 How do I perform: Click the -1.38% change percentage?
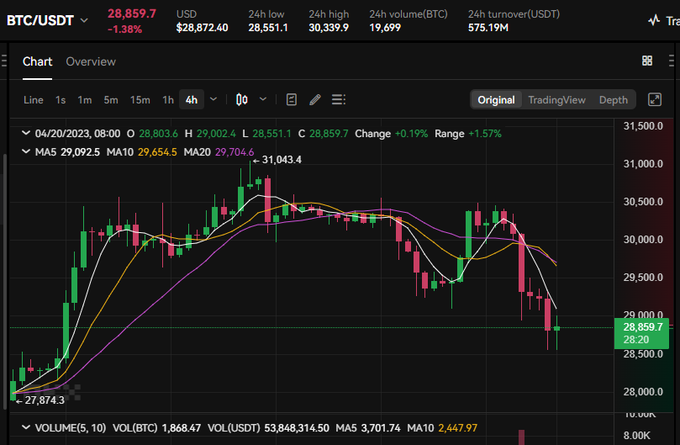[125, 29]
